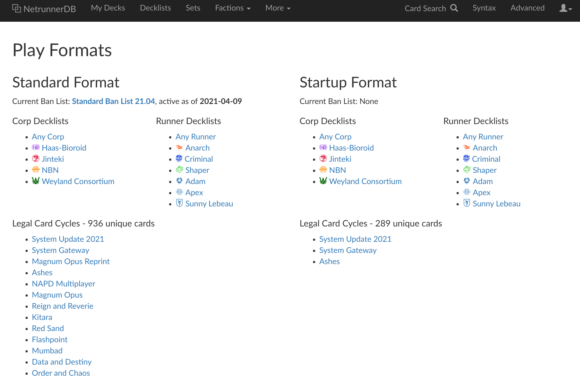Click the Criminal faction icon in Startup Format

[467, 159]
